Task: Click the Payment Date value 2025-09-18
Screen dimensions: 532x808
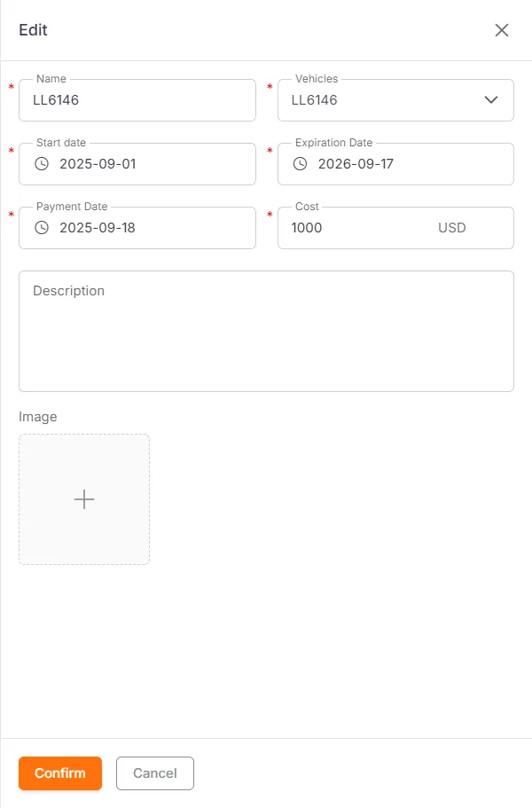Action: click(98, 227)
